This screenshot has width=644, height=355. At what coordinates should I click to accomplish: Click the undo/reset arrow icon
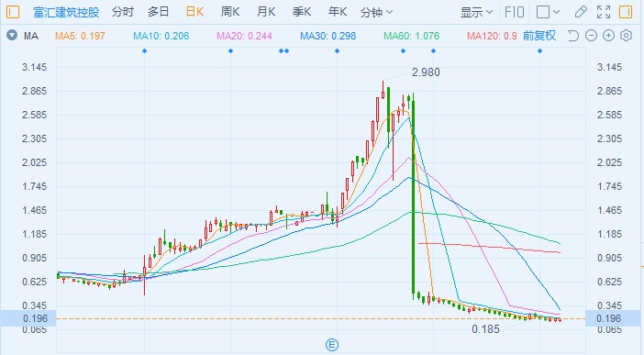coord(573,36)
